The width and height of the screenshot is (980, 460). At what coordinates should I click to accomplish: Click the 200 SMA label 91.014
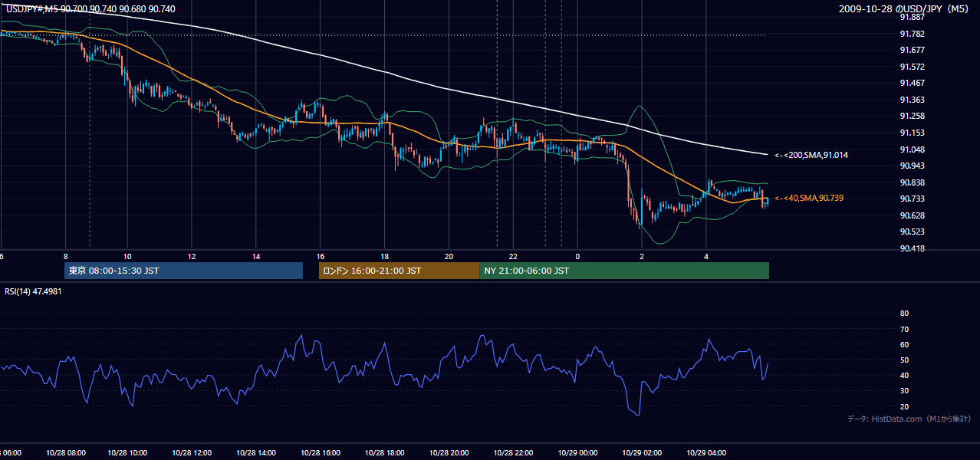coord(811,155)
